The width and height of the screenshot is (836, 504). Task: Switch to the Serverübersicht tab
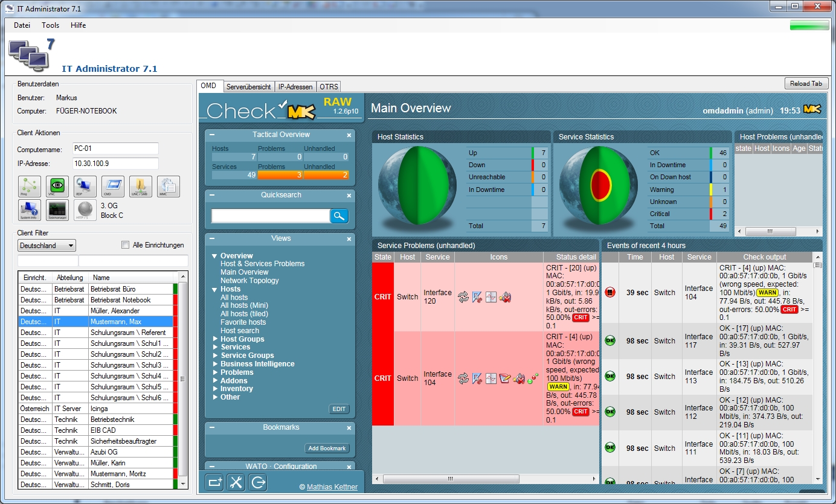(x=249, y=87)
